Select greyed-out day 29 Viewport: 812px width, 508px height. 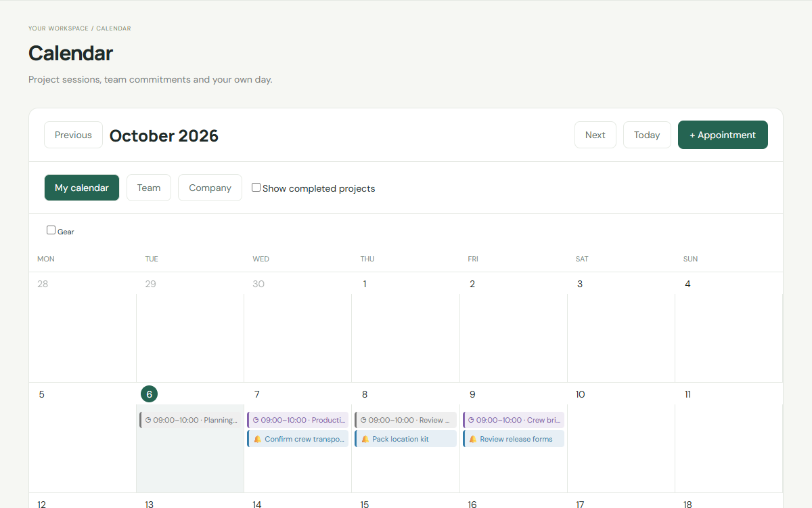pyautogui.click(x=150, y=284)
